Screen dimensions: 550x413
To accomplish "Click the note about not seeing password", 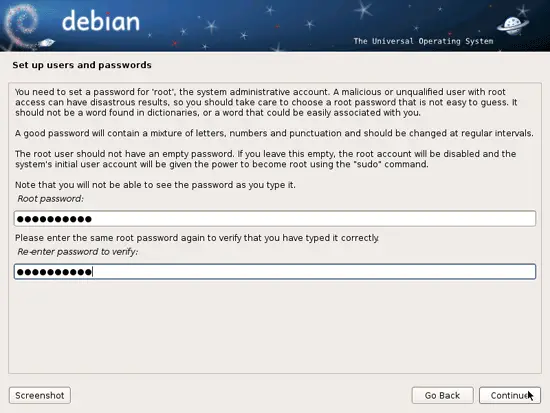I will point(155,185).
